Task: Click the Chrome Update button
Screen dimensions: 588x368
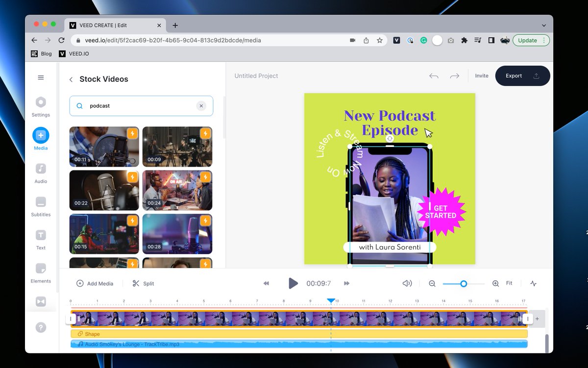Action: (531, 40)
